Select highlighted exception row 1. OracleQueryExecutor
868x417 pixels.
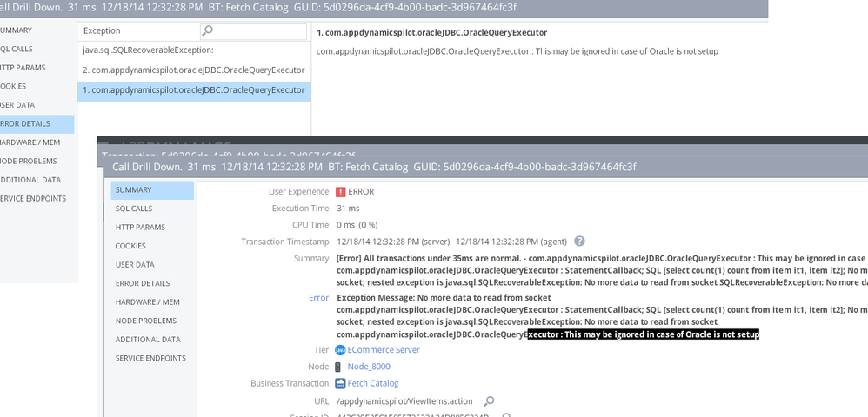point(194,90)
